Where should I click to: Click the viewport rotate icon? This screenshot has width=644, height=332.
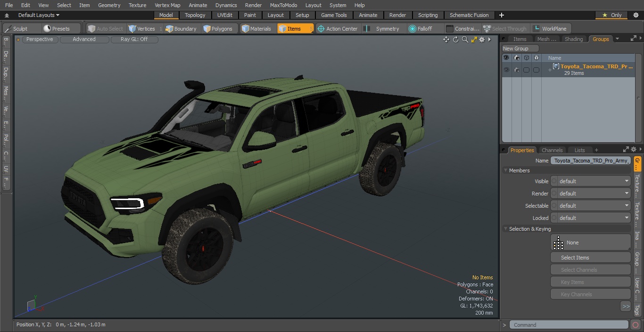coord(456,40)
